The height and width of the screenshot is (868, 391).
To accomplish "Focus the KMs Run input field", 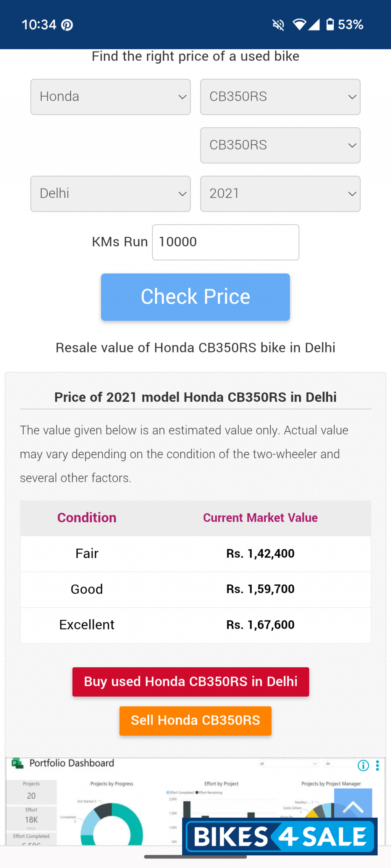I will tap(225, 242).
